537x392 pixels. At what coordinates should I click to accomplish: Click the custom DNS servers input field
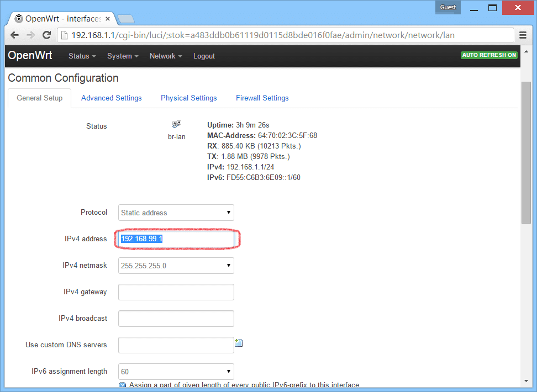pos(176,345)
